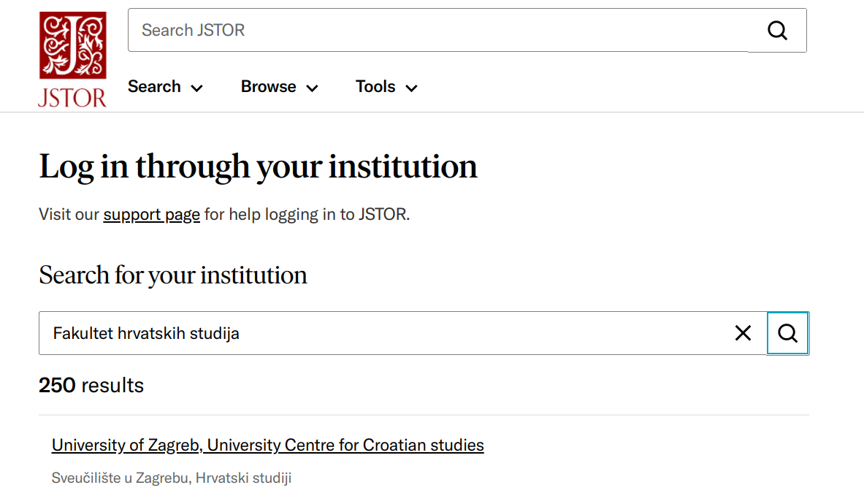The height and width of the screenshot is (504, 864).
Task: Click the Search for your institution heading
Action: [x=173, y=275]
